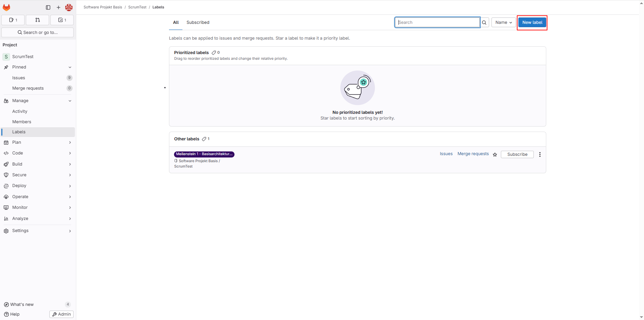Toggle the sidebar collapse icon
This screenshot has height=320, width=644.
(48, 7)
